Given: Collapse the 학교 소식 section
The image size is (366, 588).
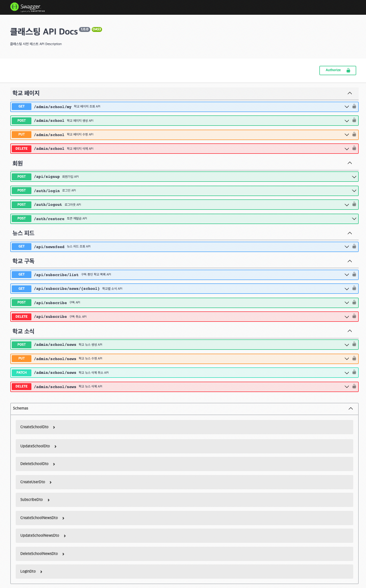Looking at the screenshot, I should tap(349, 331).
